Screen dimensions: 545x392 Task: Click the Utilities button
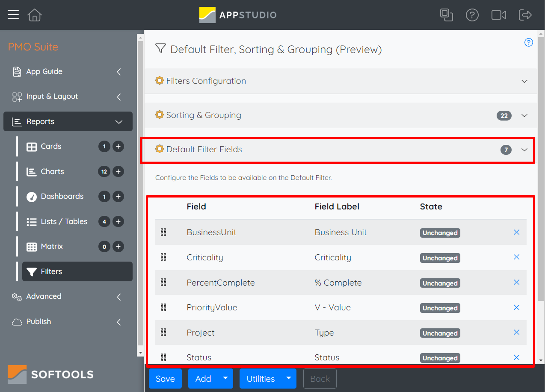tap(261, 379)
